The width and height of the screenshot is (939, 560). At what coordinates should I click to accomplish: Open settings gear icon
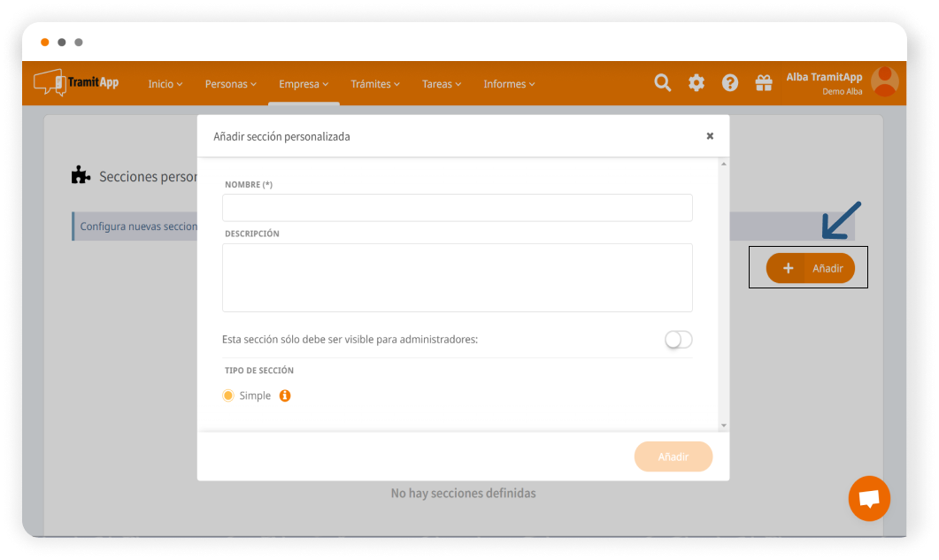pyautogui.click(x=697, y=83)
